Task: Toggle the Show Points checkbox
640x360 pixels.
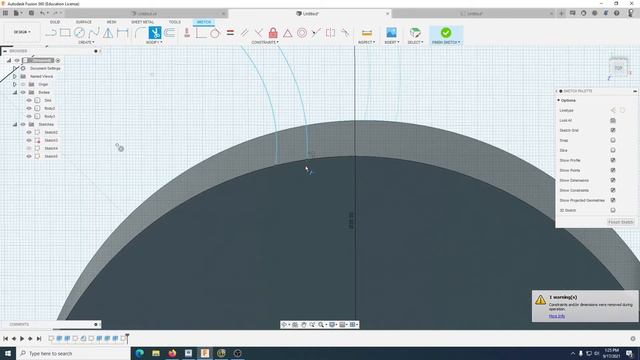Action: click(613, 170)
